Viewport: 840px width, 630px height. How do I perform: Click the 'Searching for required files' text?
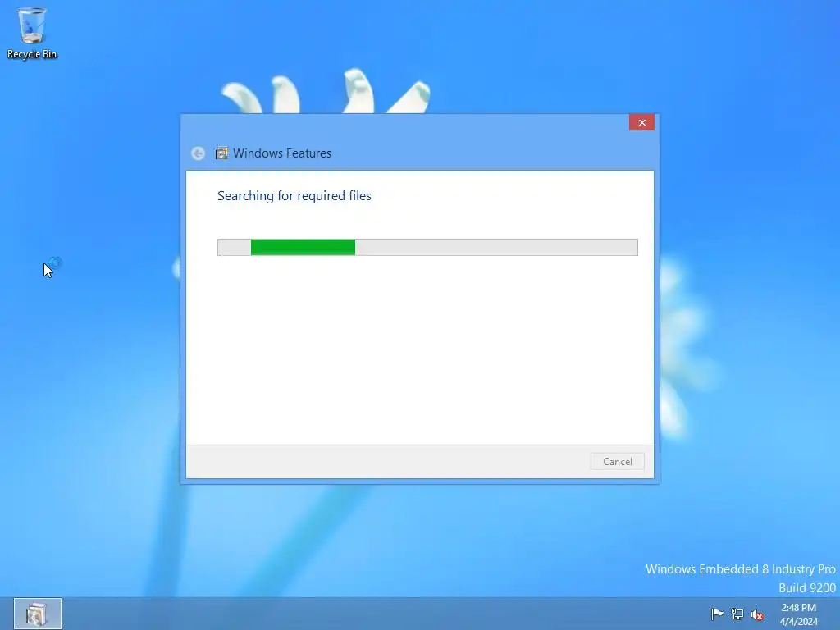click(x=294, y=196)
